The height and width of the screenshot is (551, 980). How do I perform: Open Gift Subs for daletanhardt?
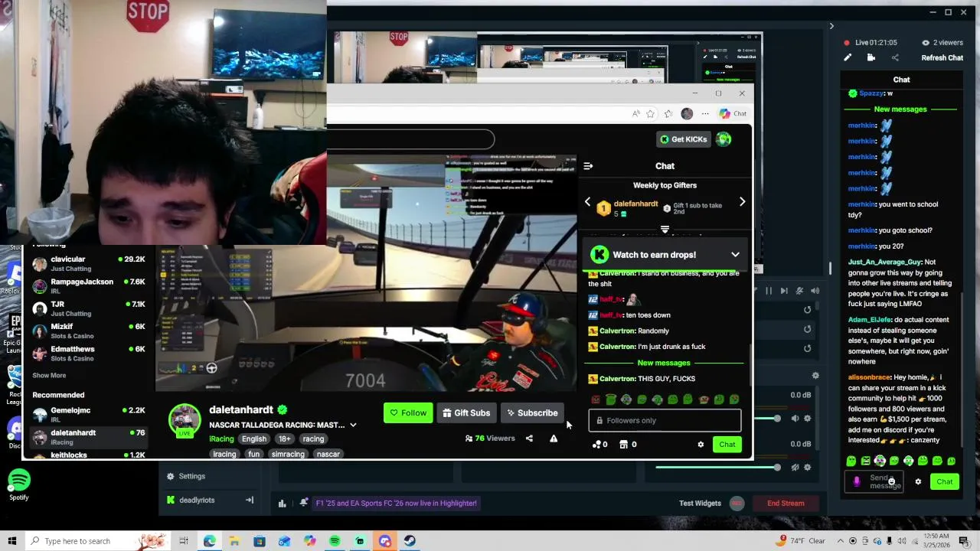coord(466,413)
